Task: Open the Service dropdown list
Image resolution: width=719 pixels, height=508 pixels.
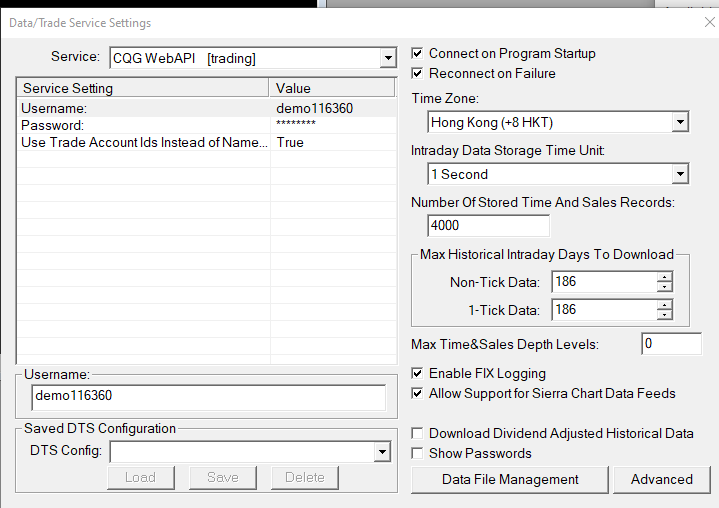Action: (388, 58)
